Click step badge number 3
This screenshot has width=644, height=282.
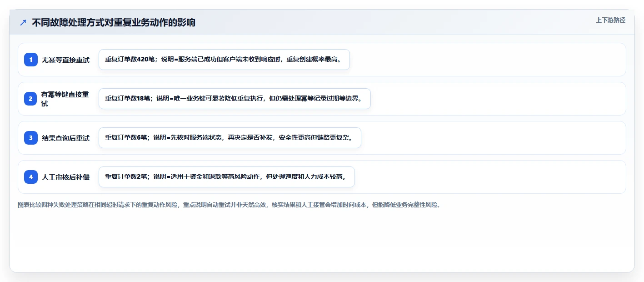tap(31, 138)
